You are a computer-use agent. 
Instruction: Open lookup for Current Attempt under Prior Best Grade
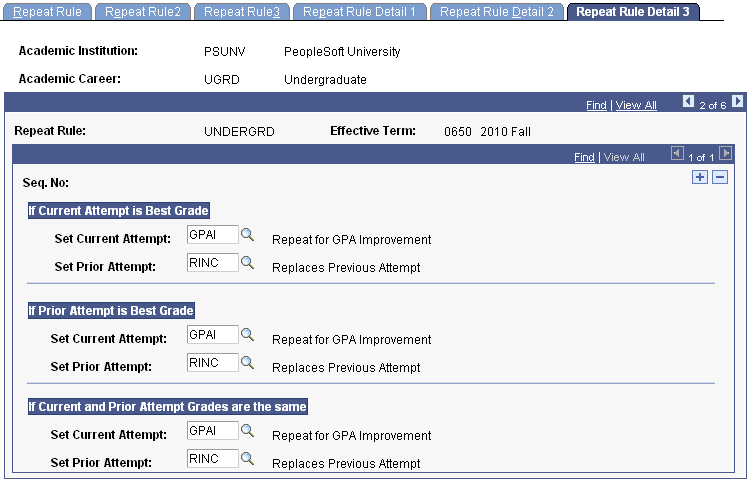247,334
